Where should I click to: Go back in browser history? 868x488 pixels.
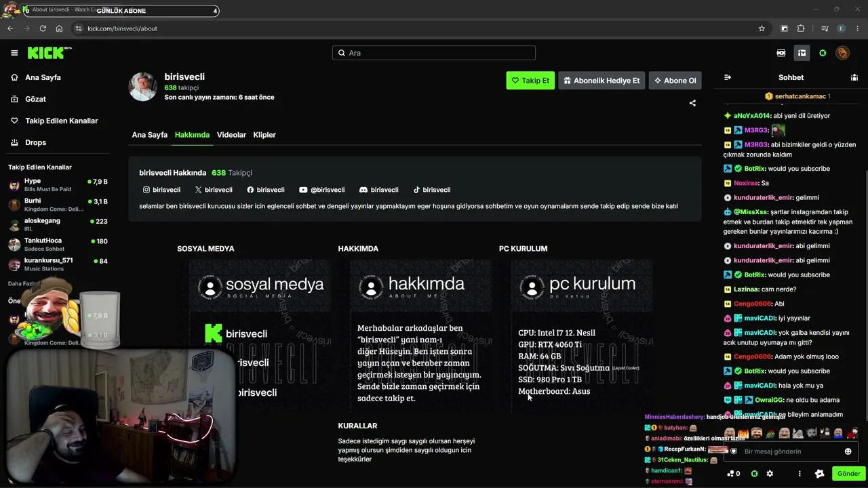[x=10, y=28]
